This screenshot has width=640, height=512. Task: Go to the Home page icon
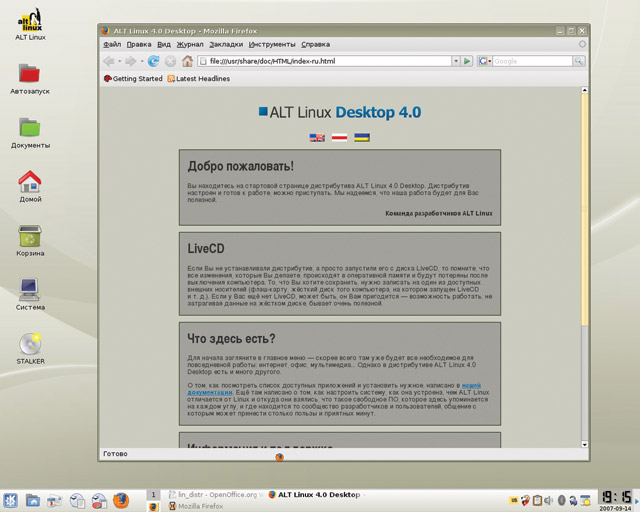187,61
